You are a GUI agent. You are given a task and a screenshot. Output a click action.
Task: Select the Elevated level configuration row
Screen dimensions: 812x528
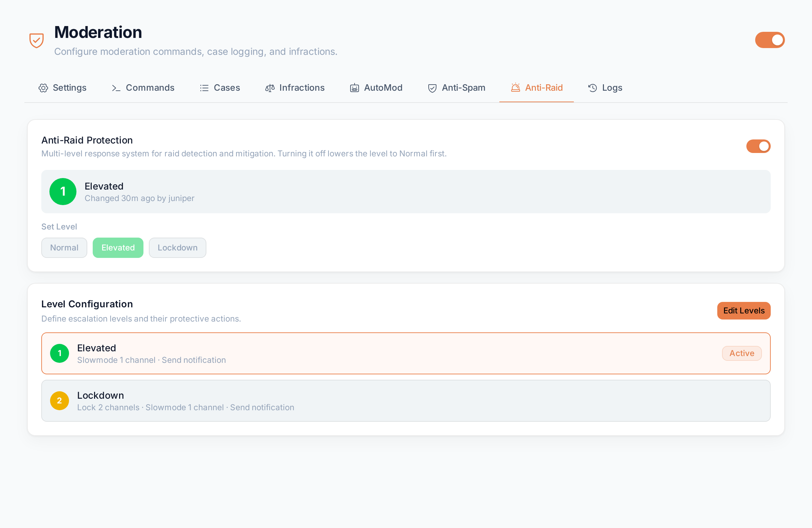406,353
